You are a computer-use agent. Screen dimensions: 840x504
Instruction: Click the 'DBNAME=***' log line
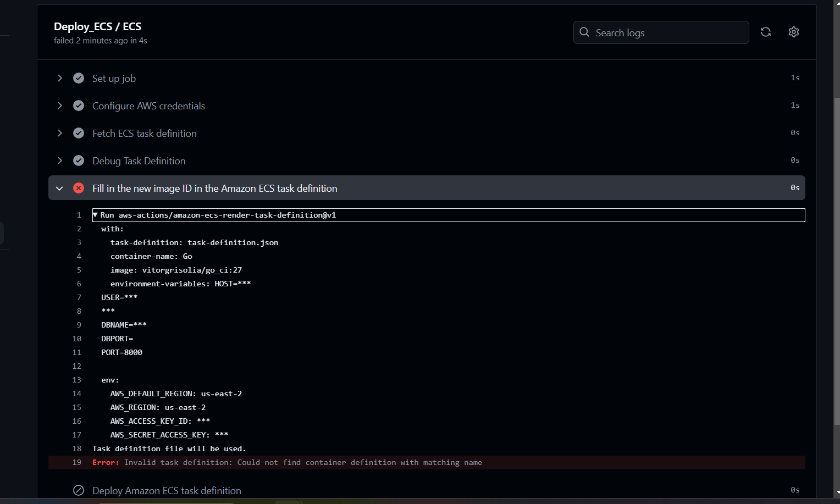tap(124, 325)
